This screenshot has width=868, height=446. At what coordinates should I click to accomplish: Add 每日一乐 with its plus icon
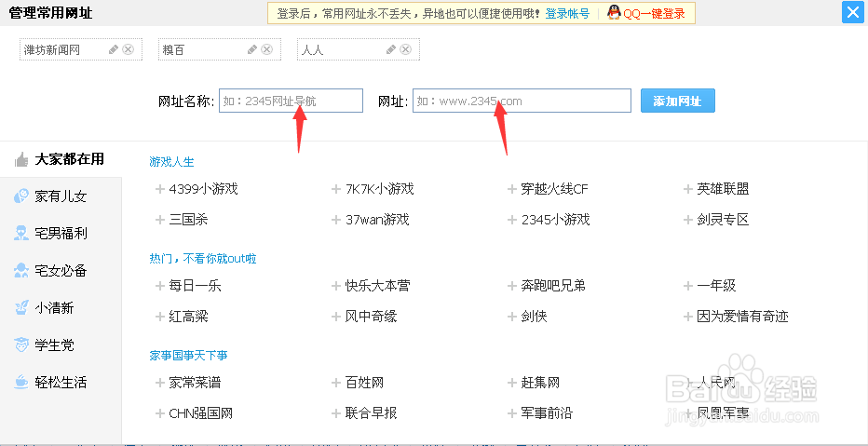[160, 286]
